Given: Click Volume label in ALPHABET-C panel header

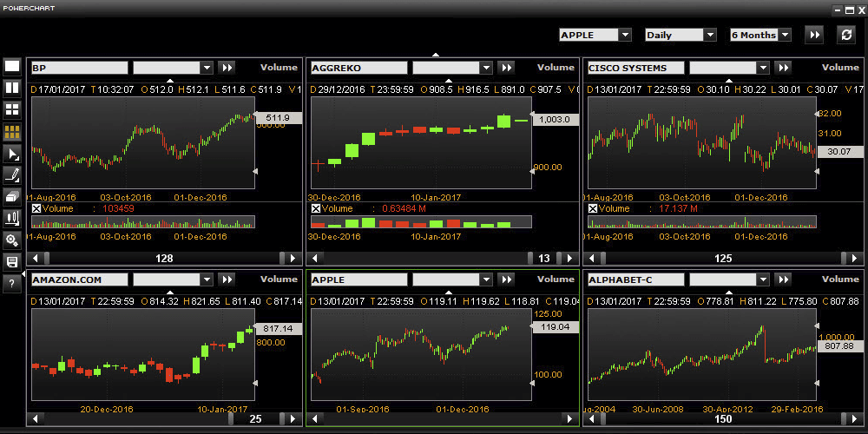Looking at the screenshot, I should [x=840, y=279].
